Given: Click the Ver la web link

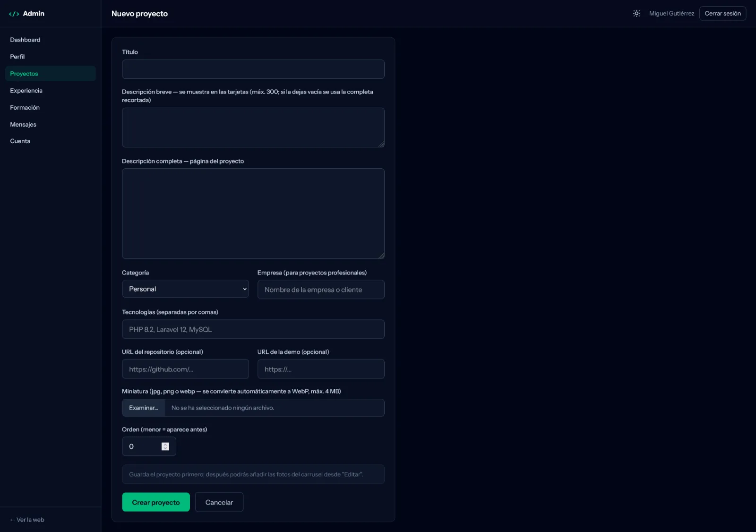Looking at the screenshot, I should [x=27, y=520].
